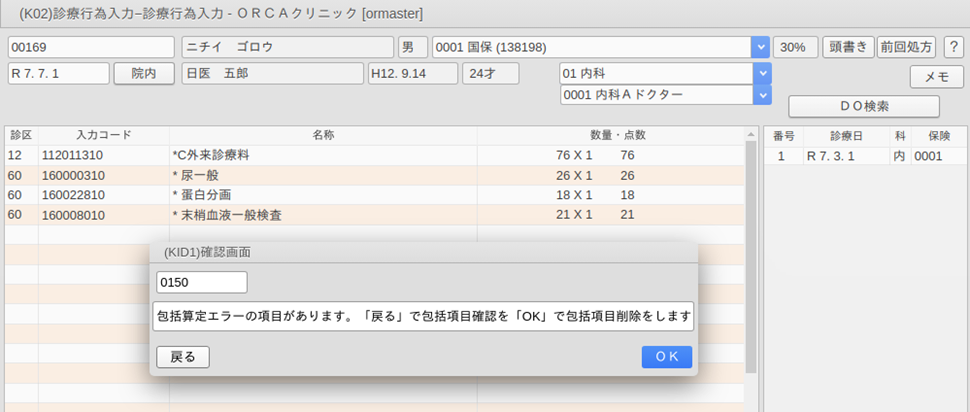Expand the 01 内科 department dropdown
This screenshot has width=970, height=412.
(x=763, y=74)
